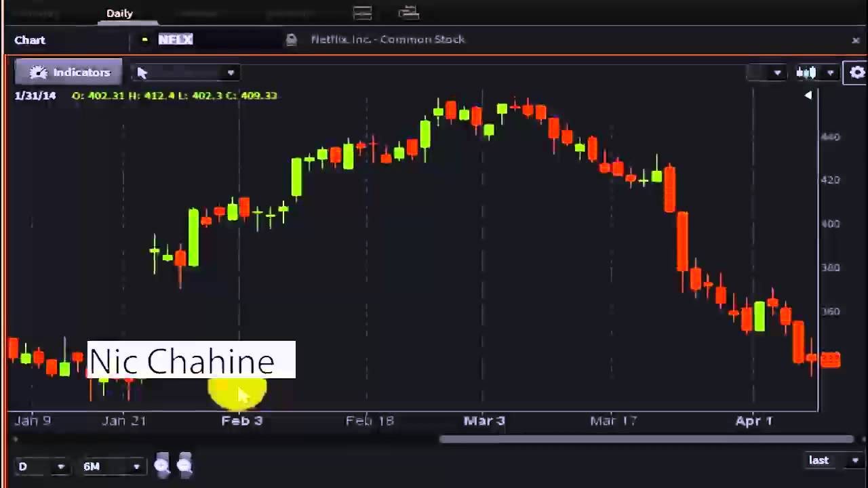The width and height of the screenshot is (868, 488).
Task: Click the window layout icon in top bar
Action: pyautogui.click(x=362, y=13)
